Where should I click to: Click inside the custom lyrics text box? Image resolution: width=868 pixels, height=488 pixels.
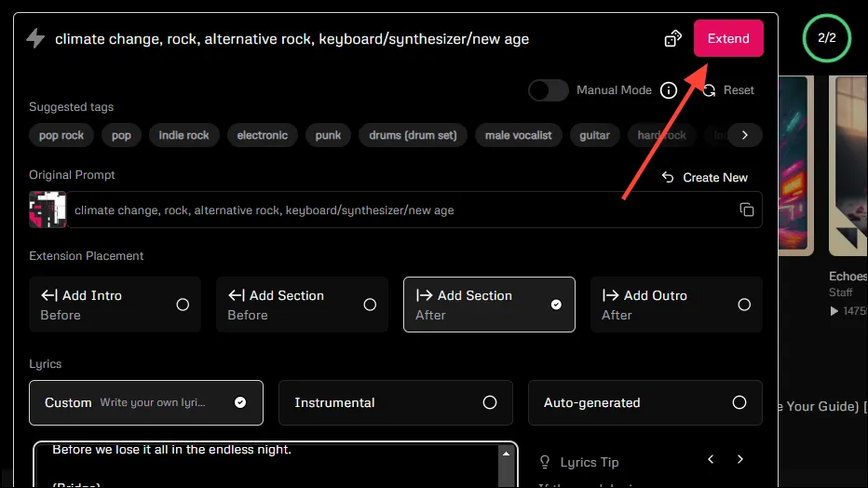click(x=265, y=465)
